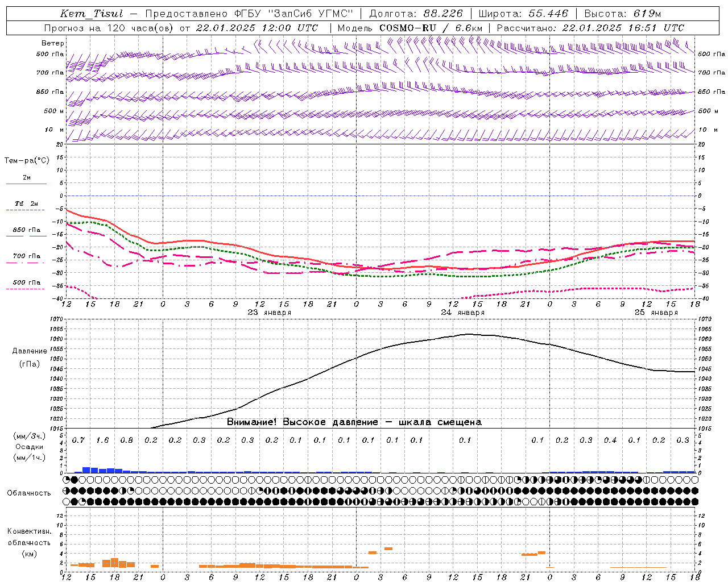Click the '25 января' date label

pos(656,313)
